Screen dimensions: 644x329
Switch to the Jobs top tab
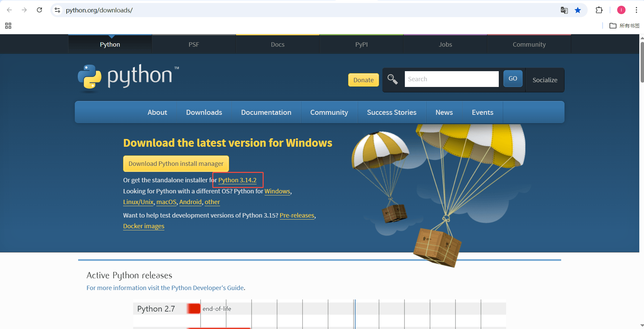tap(445, 44)
